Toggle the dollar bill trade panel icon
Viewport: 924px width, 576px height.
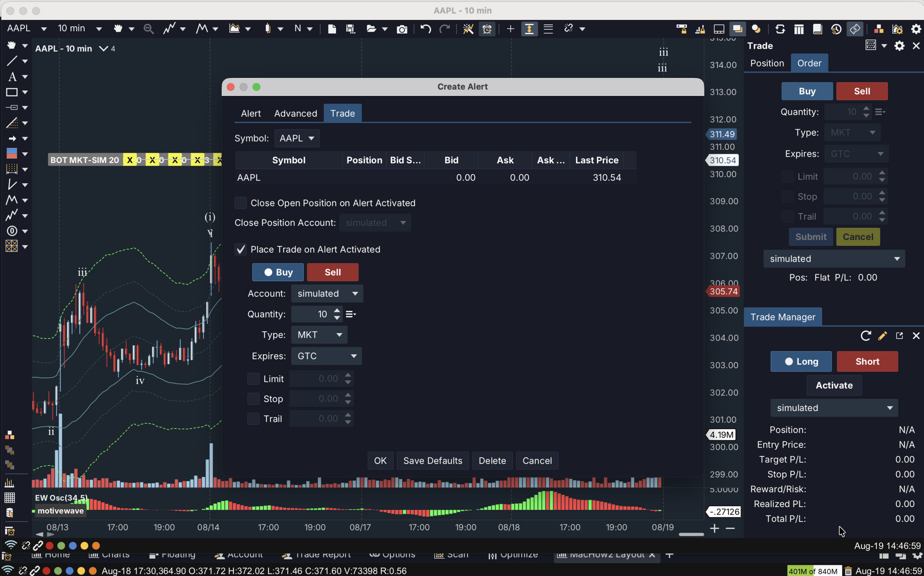(x=854, y=29)
